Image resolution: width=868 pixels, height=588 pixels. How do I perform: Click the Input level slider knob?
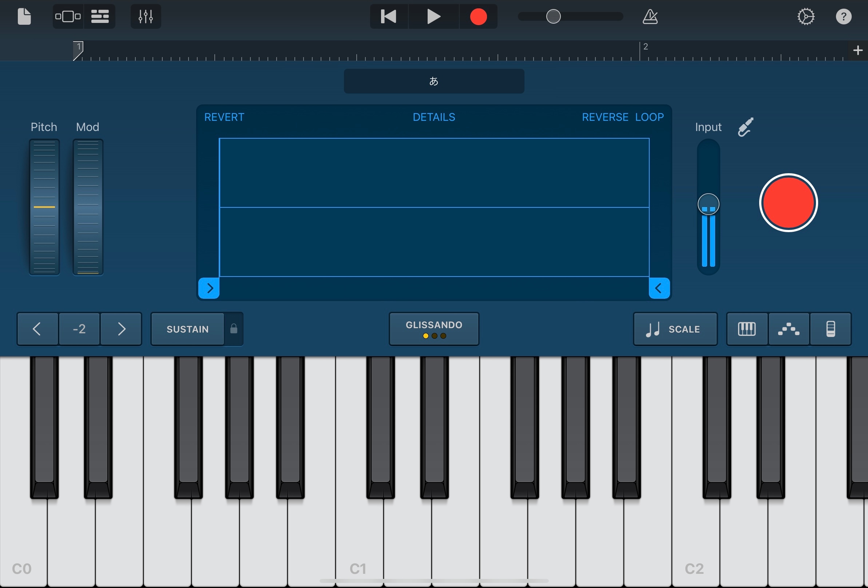click(x=708, y=204)
